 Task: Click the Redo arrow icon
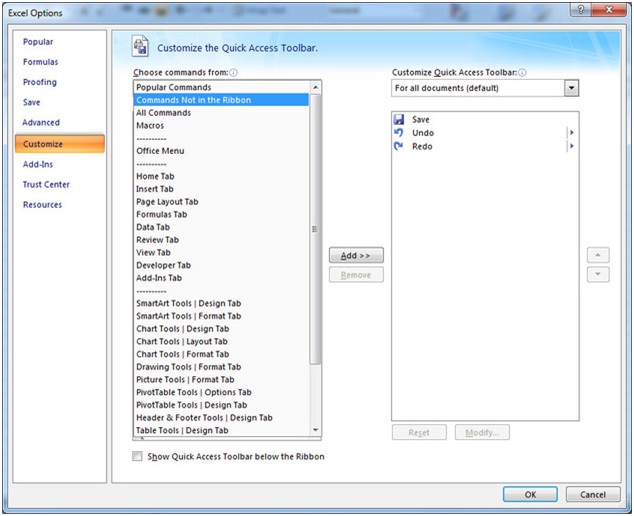pos(399,146)
